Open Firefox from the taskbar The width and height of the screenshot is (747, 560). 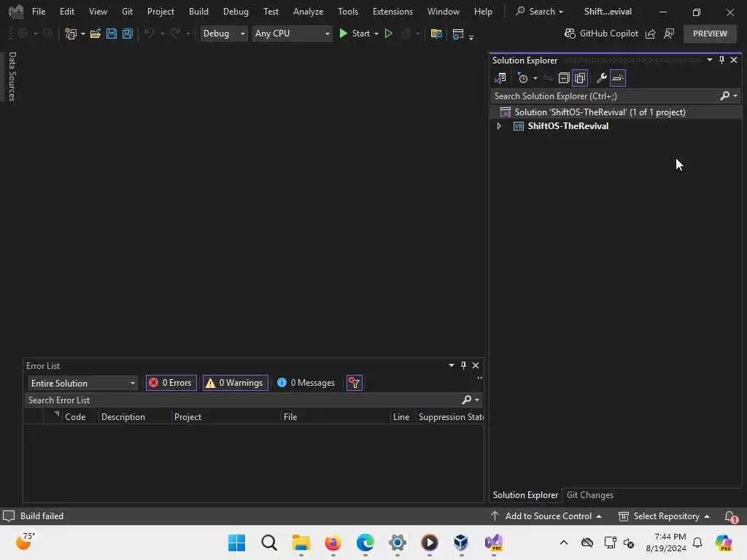tap(333, 542)
